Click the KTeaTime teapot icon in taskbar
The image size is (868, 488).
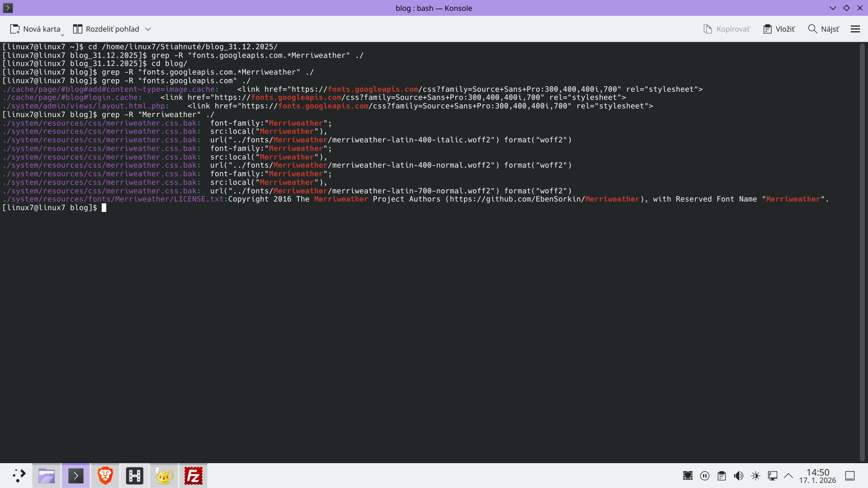[x=164, y=475]
